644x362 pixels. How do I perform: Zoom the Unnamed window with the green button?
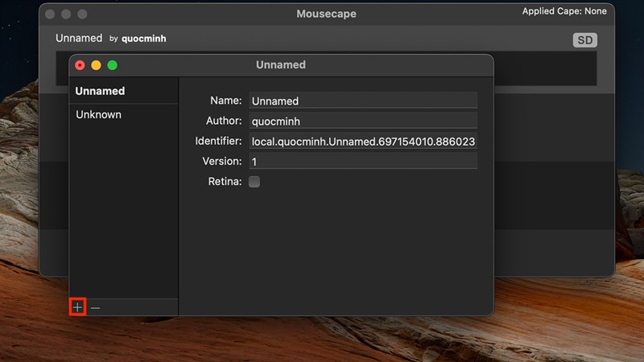[x=112, y=65]
